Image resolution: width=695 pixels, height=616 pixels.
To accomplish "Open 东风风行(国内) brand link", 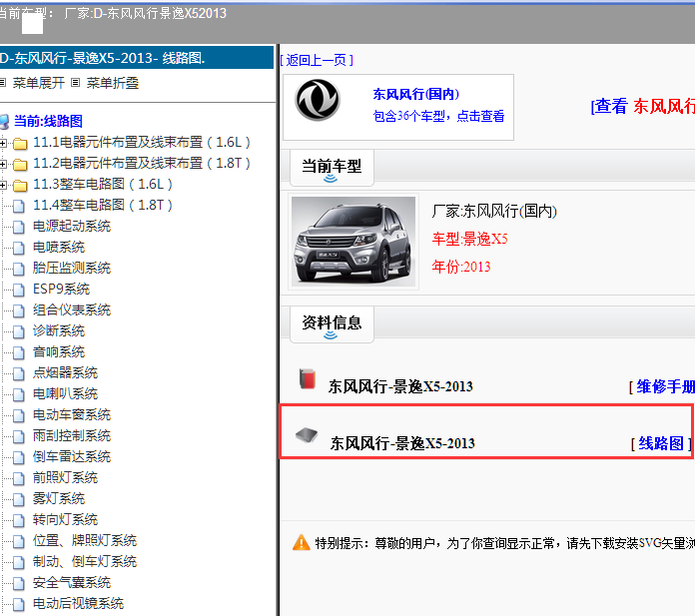I will [415, 94].
